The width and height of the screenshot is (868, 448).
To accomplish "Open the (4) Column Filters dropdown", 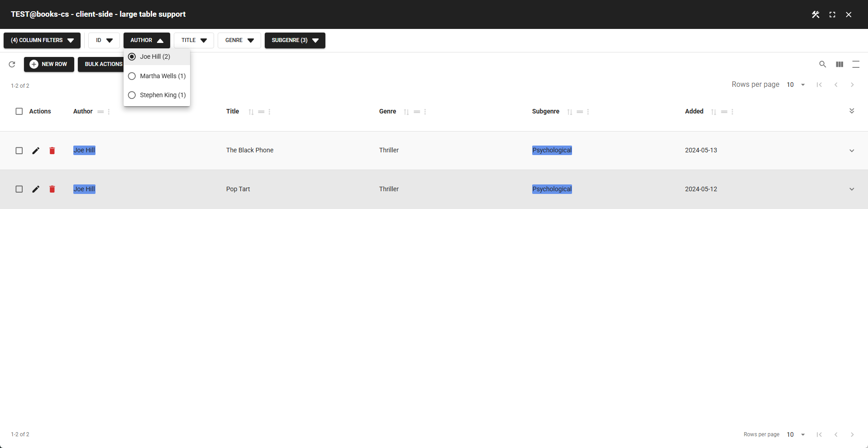I will pos(42,40).
